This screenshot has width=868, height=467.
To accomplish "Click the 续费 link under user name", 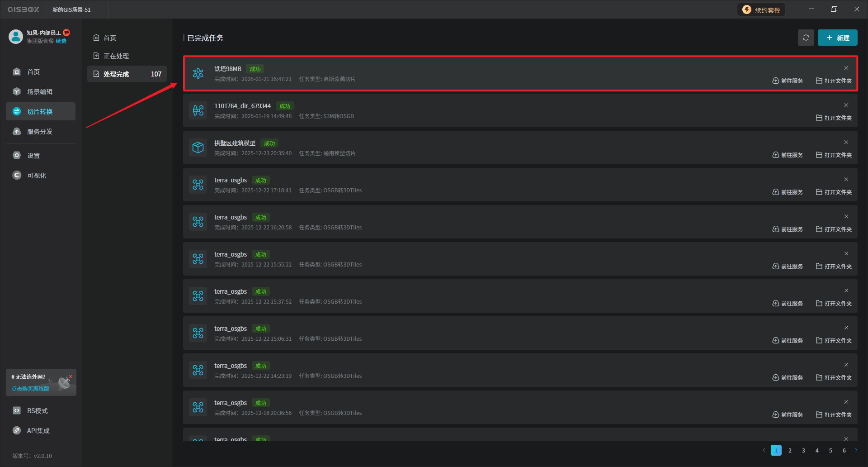I will click(61, 41).
